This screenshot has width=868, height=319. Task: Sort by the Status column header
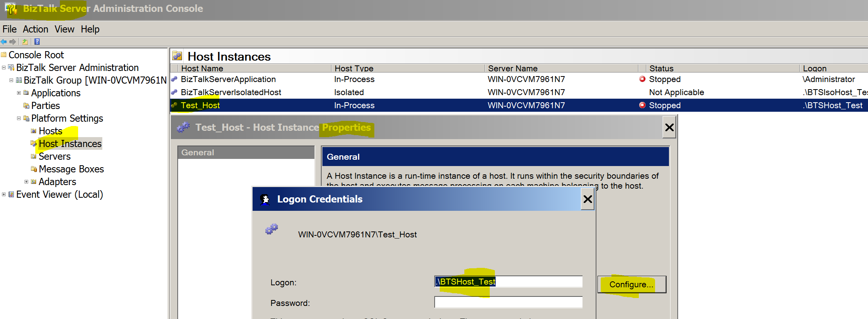click(x=722, y=68)
